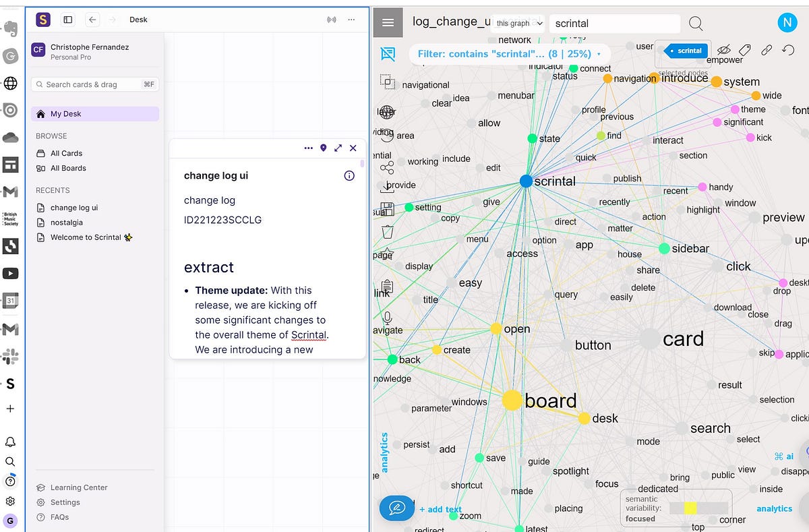The width and height of the screenshot is (809, 532).
Task: Open recent item 'change log ui'
Action: click(x=67, y=208)
